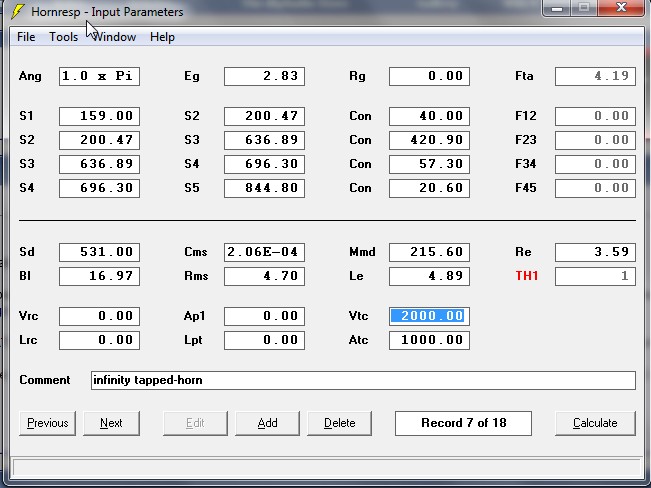Image resolution: width=651 pixels, height=488 pixels.
Task: Click the Hornresp lightning bolt title icon
Action: (18, 11)
